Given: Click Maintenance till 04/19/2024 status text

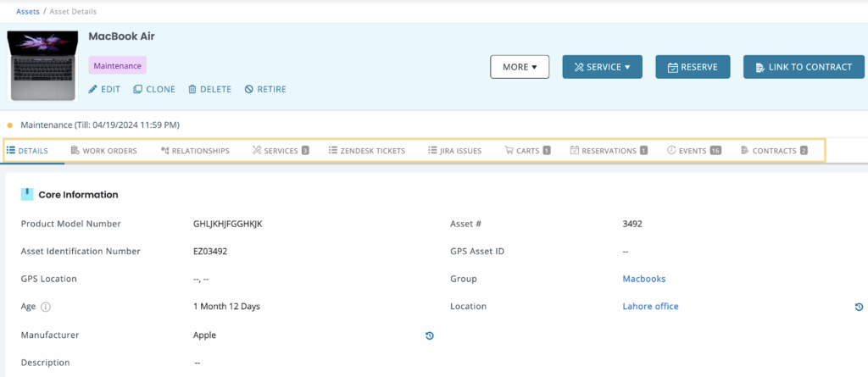Looking at the screenshot, I should (100, 125).
